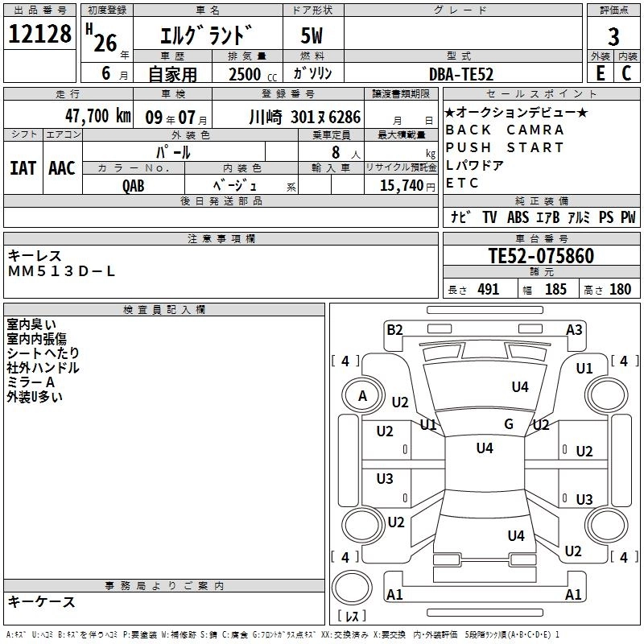Viewport: 644px width, 644px height.
Task: Select displacement 2500 cc
Action: (x=253, y=74)
